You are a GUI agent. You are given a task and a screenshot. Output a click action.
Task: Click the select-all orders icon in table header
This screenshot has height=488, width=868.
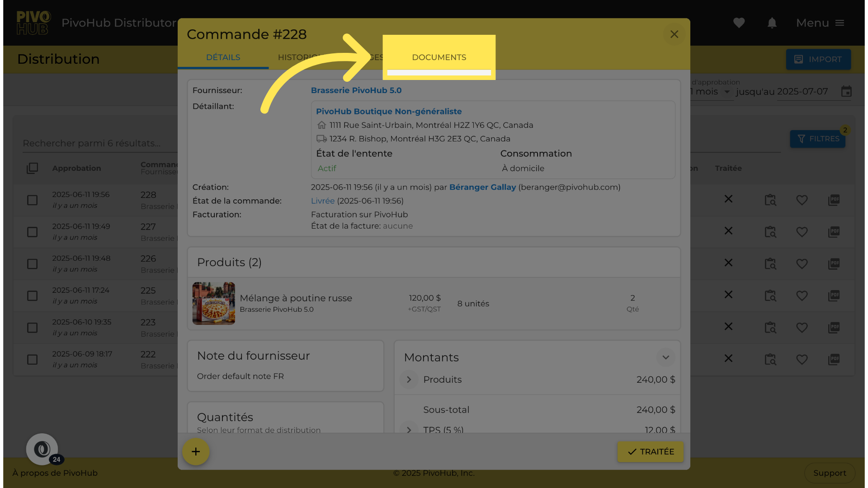32,168
